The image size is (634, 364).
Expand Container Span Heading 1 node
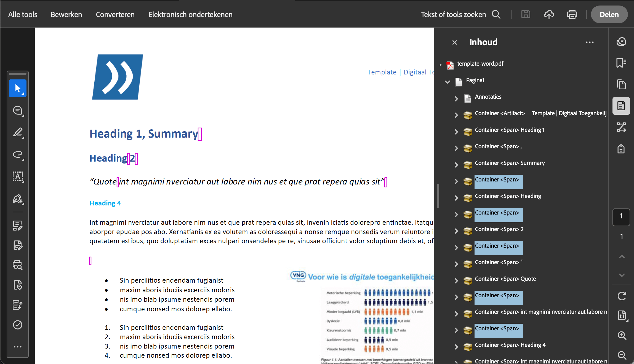456,132
